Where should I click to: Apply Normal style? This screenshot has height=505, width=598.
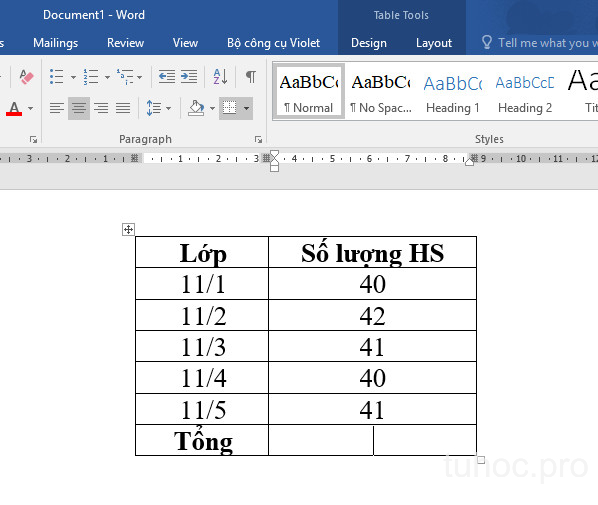[x=309, y=92]
